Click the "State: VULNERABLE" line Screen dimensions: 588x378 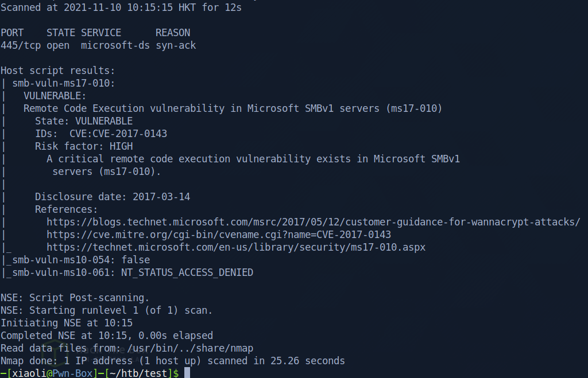click(x=84, y=121)
